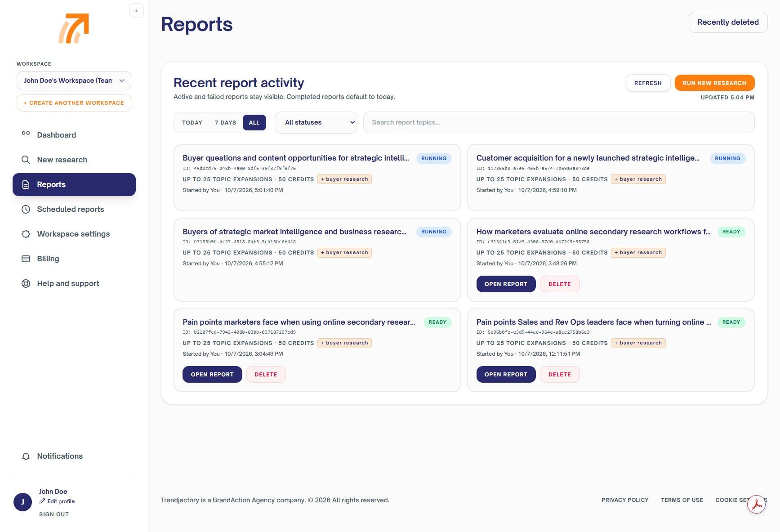Delete the Pain points marketers face report
The image size is (780, 532).
[266, 375]
